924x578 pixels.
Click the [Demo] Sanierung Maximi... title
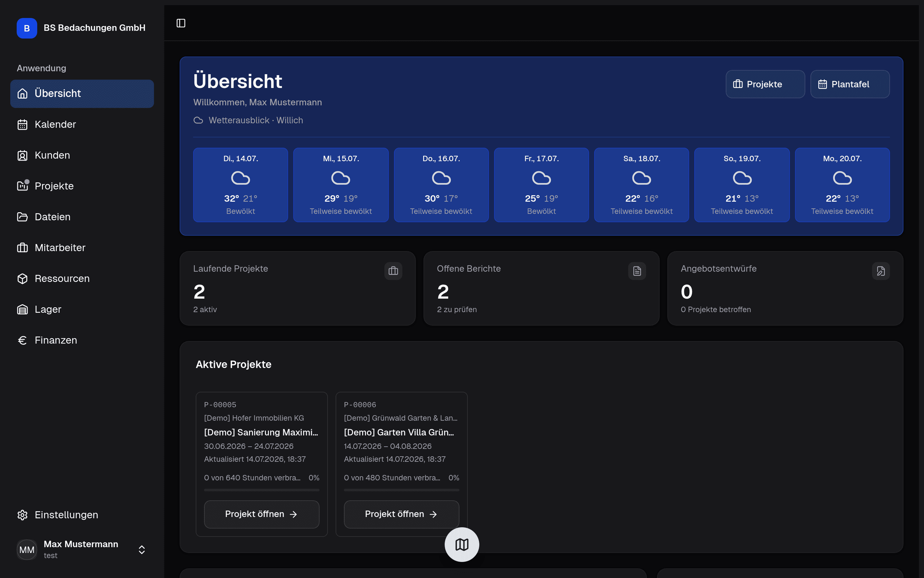261,432
